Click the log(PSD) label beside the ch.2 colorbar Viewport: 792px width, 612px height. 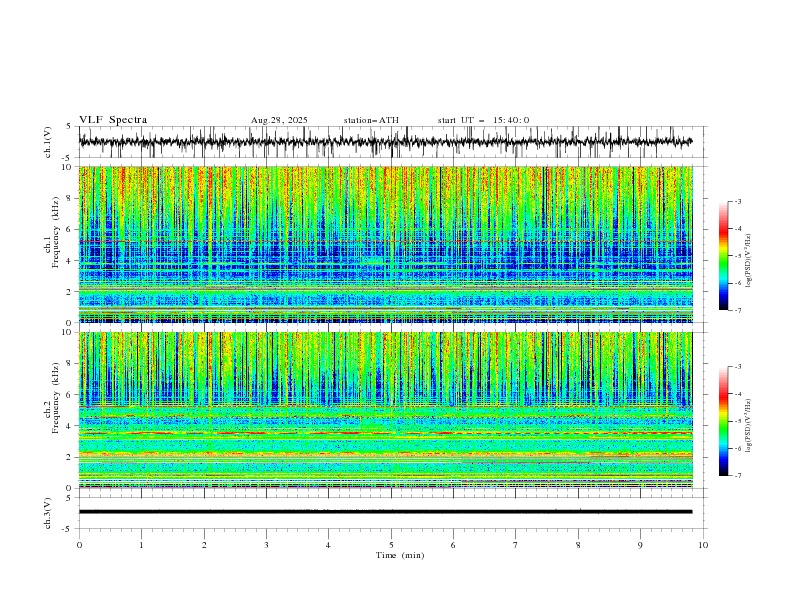click(749, 426)
